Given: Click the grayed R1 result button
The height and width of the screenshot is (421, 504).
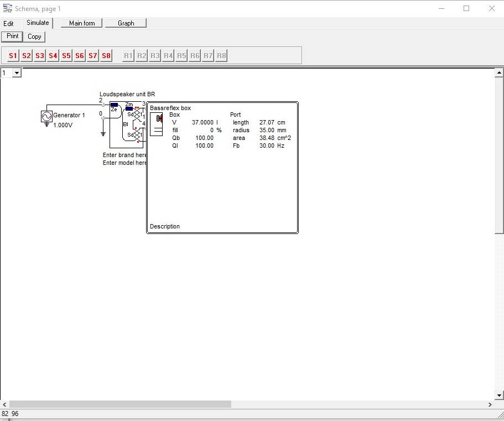Looking at the screenshot, I should pyautogui.click(x=128, y=56).
